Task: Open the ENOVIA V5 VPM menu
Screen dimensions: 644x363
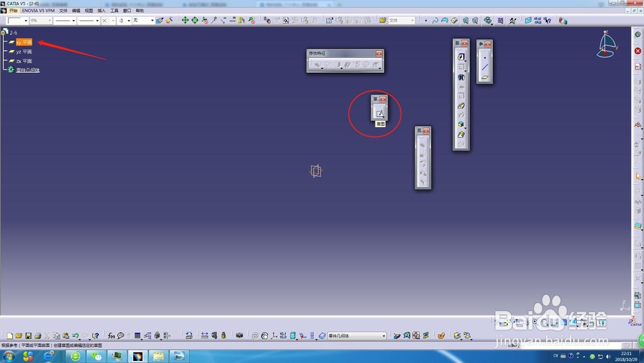Action: pos(38,11)
